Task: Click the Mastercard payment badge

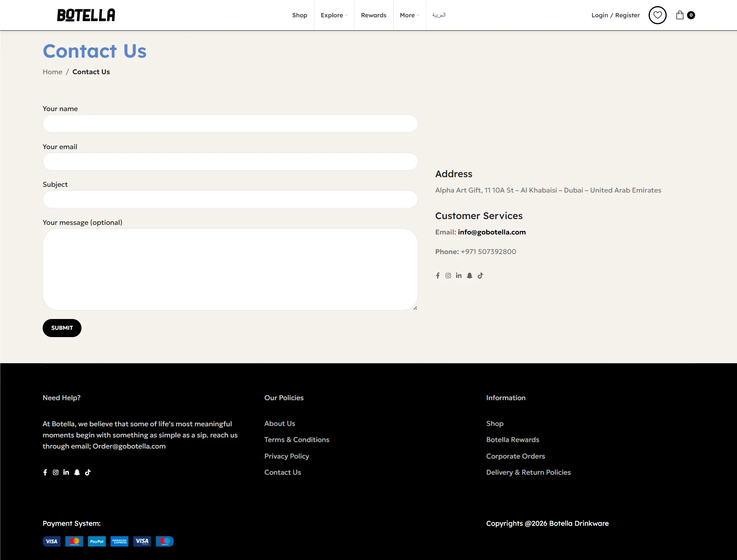Action: click(74, 541)
